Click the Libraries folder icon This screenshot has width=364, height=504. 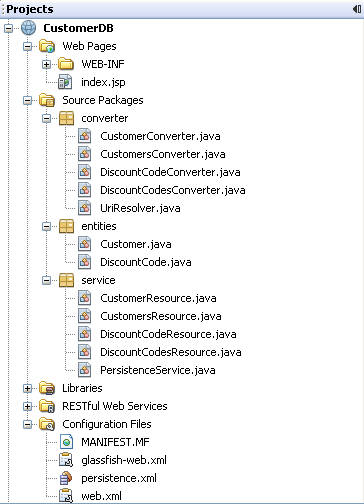pyautogui.click(x=47, y=388)
